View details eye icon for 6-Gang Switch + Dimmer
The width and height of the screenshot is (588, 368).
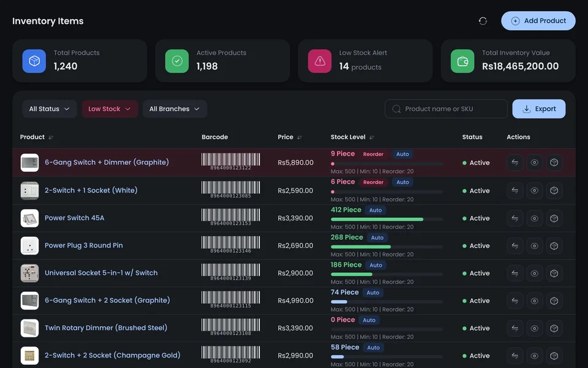tap(534, 163)
